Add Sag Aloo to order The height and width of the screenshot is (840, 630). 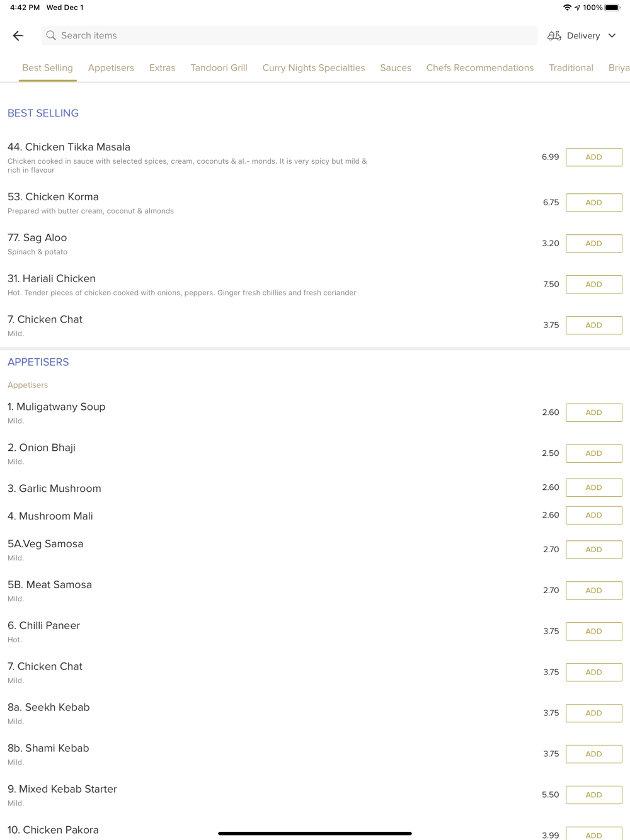(594, 244)
